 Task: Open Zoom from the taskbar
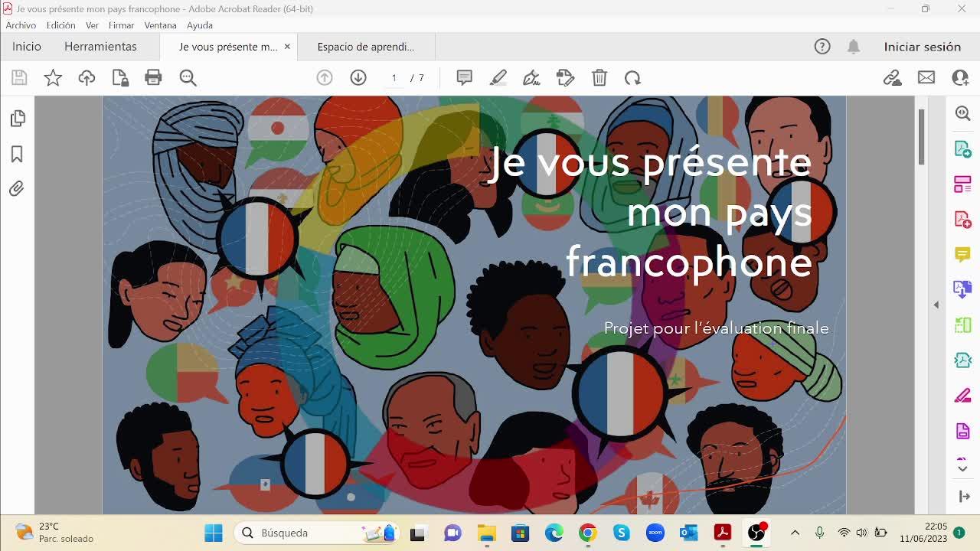(655, 533)
